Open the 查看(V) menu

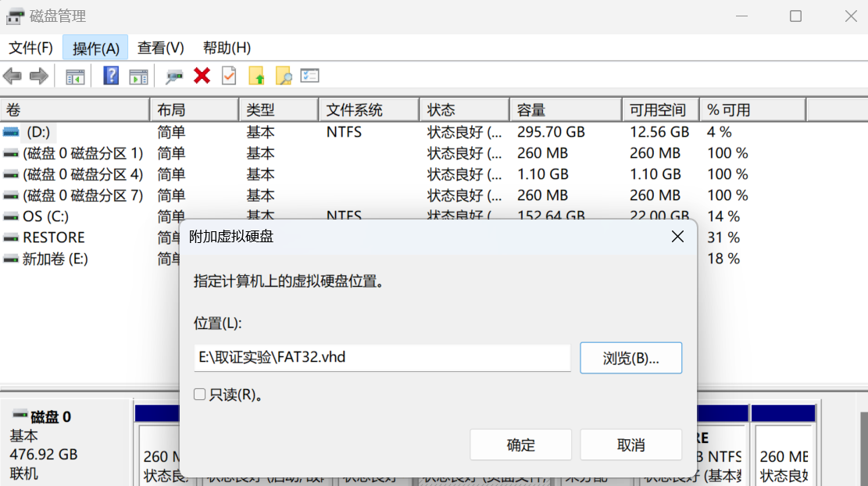(x=160, y=48)
